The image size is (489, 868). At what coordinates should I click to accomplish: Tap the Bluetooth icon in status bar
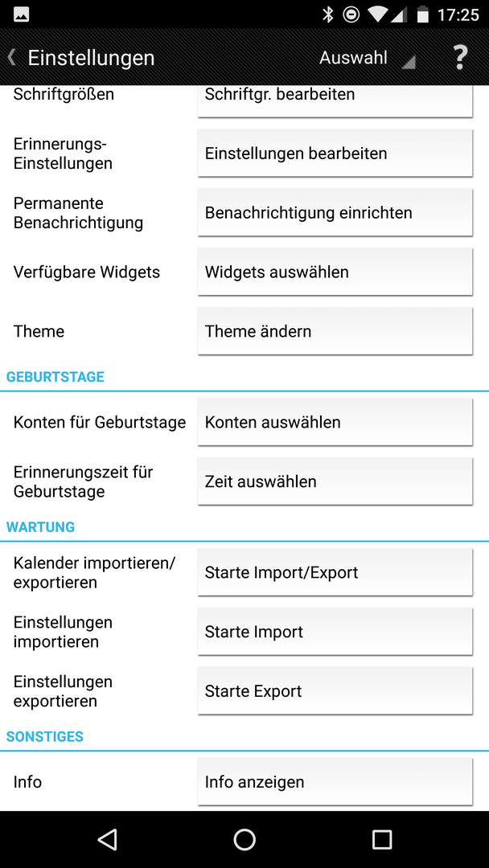coord(328,15)
